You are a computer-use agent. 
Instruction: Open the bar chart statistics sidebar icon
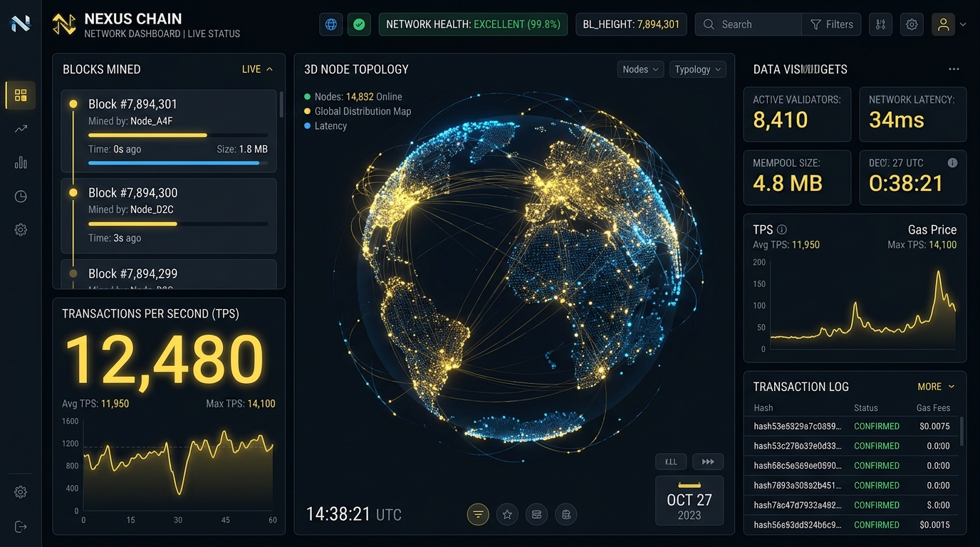[21, 162]
